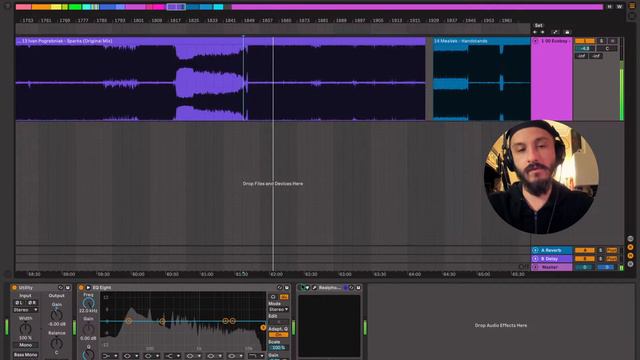Click the Ecstasy track volume field
This screenshot has width=640, height=360.
pos(584,48)
